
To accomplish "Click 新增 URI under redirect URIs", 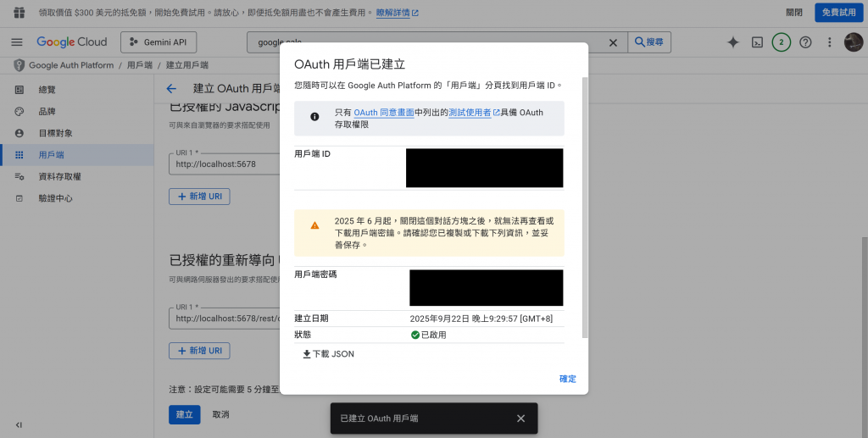I will pos(199,351).
